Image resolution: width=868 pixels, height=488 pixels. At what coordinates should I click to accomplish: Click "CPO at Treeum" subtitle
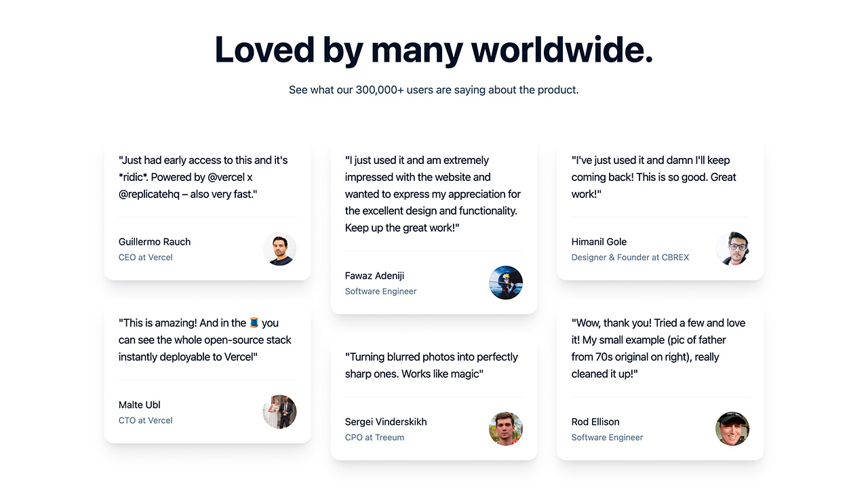(374, 437)
